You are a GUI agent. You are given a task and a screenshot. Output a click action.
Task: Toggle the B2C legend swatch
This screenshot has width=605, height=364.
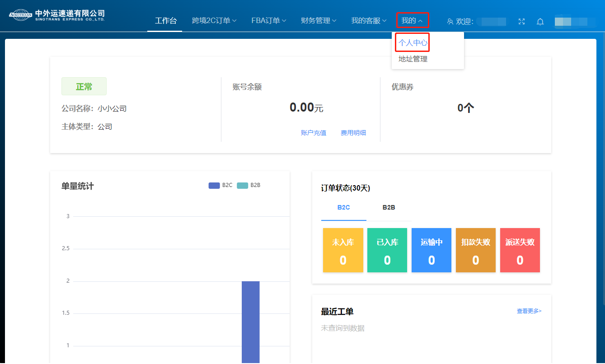(x=214, y=186)
